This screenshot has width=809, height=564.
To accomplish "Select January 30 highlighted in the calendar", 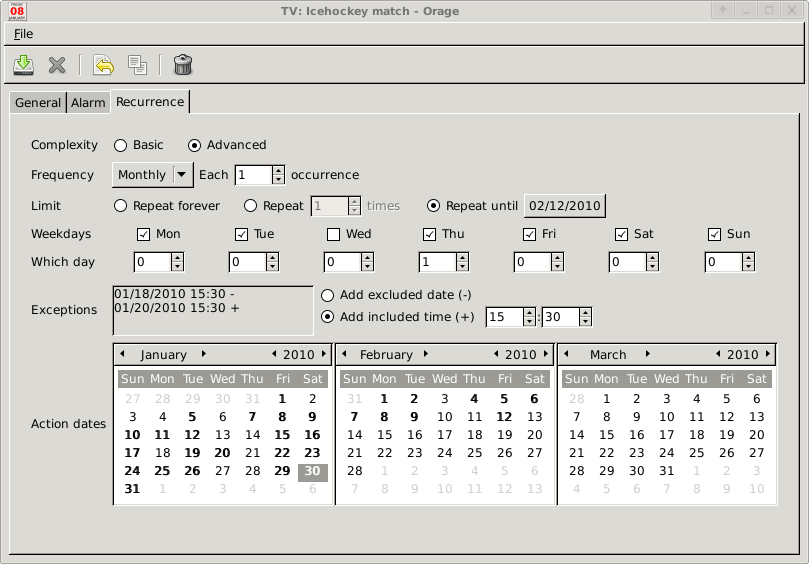I will coord(312,471).
